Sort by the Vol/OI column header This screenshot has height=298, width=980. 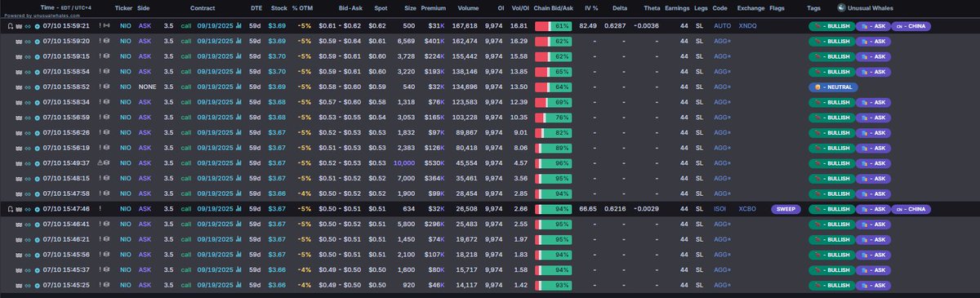point(520,8)
